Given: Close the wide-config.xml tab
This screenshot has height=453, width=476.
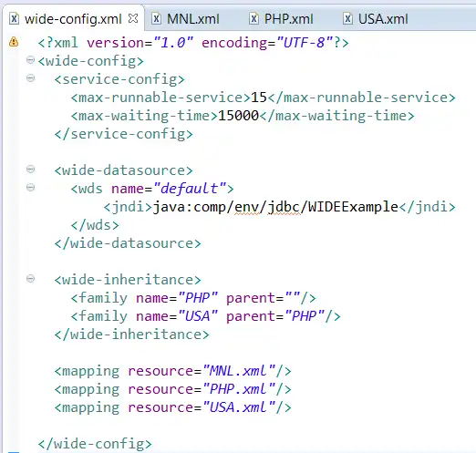Looking at the screenshot, I should (133, 18).
